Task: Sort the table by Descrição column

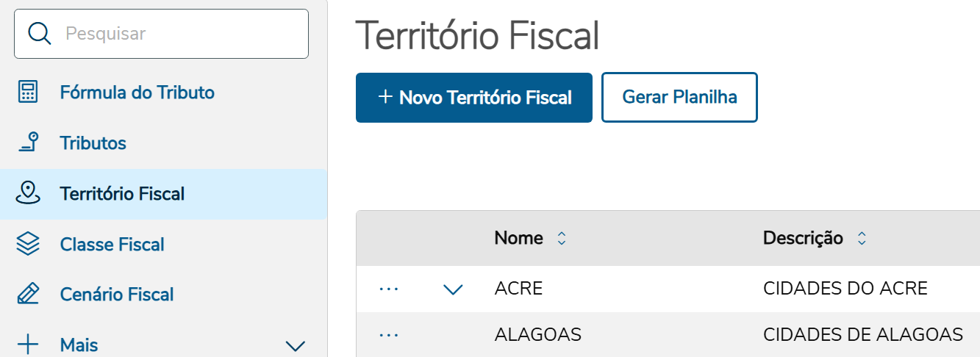Action: coord(862,238)
